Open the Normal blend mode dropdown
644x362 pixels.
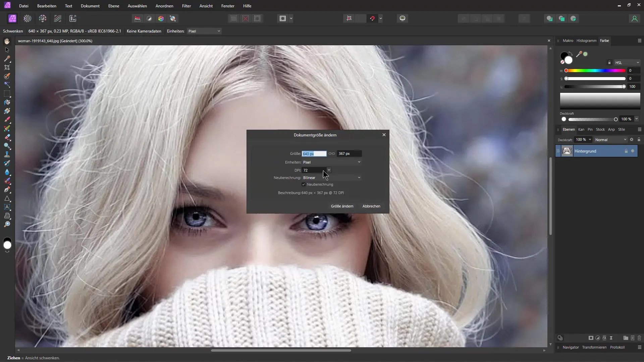point(610,140)
